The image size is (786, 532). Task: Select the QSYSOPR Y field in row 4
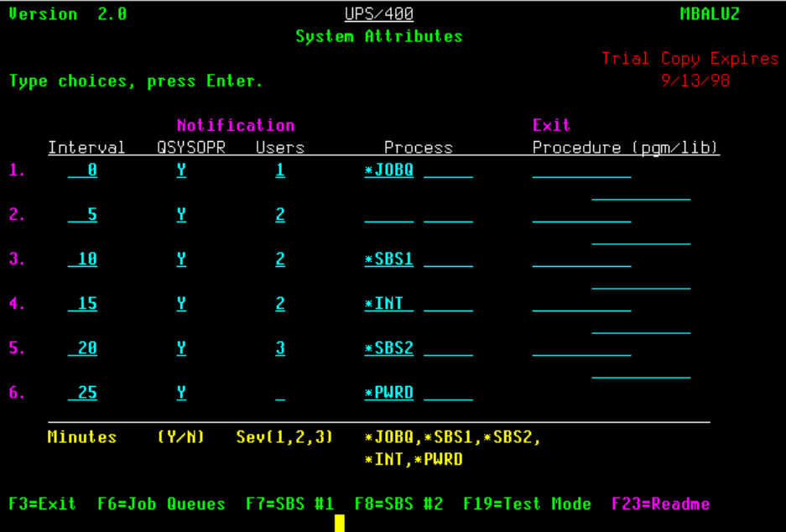pyautogui.click(x=181, y=304)
